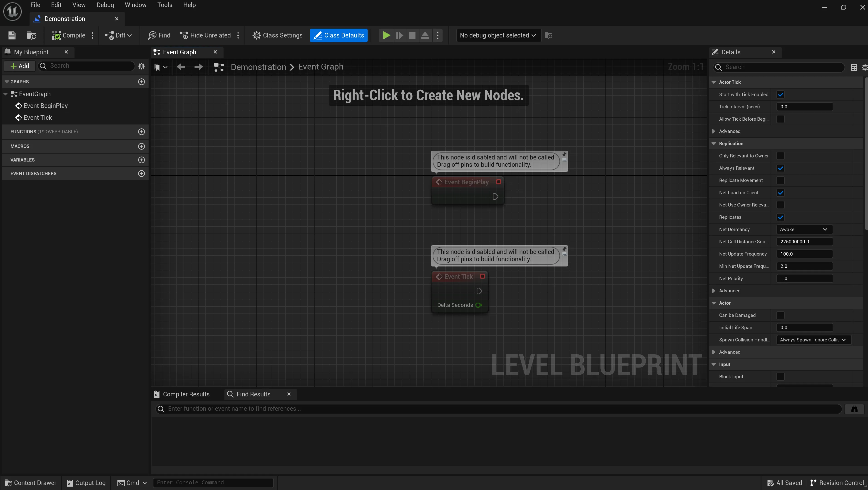Collapse the EventGraph tree item

6,94
